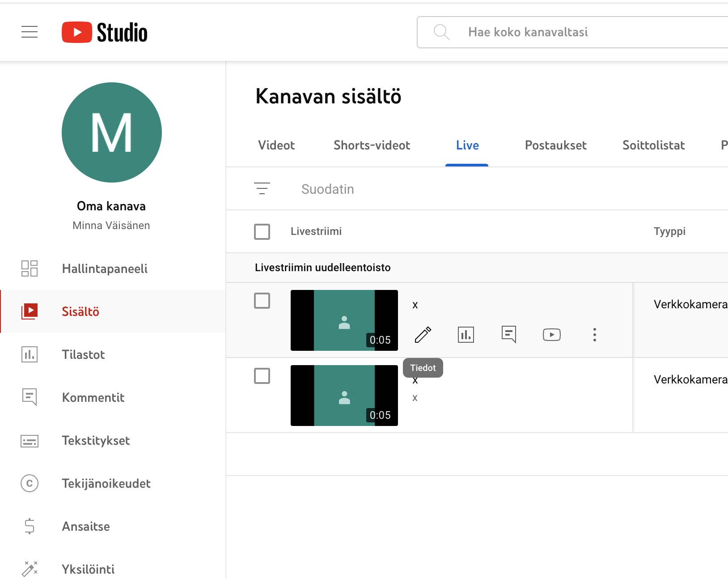The width and height of the screenshot is (728, 579).
Task: Open the three-dot options menu
Action: [594, 335]
